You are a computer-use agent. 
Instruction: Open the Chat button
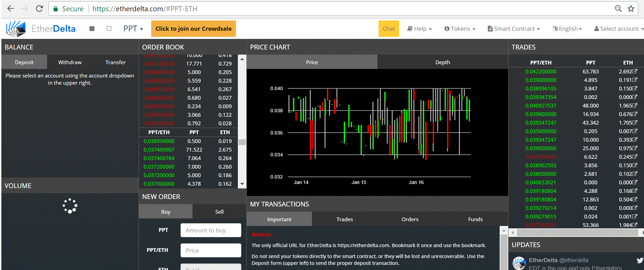[389, 29]
